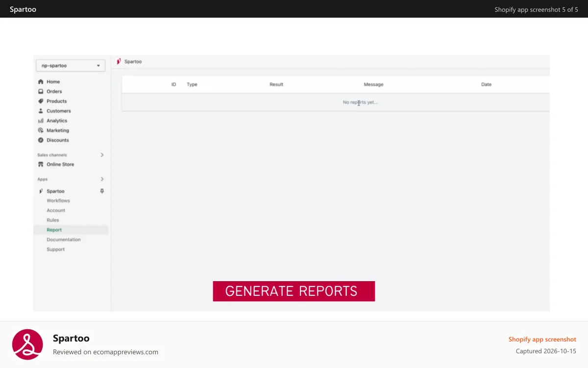The image size is (588, 368).
Task: Click the Spartoo logo in app header
Action: click(119, 61)
